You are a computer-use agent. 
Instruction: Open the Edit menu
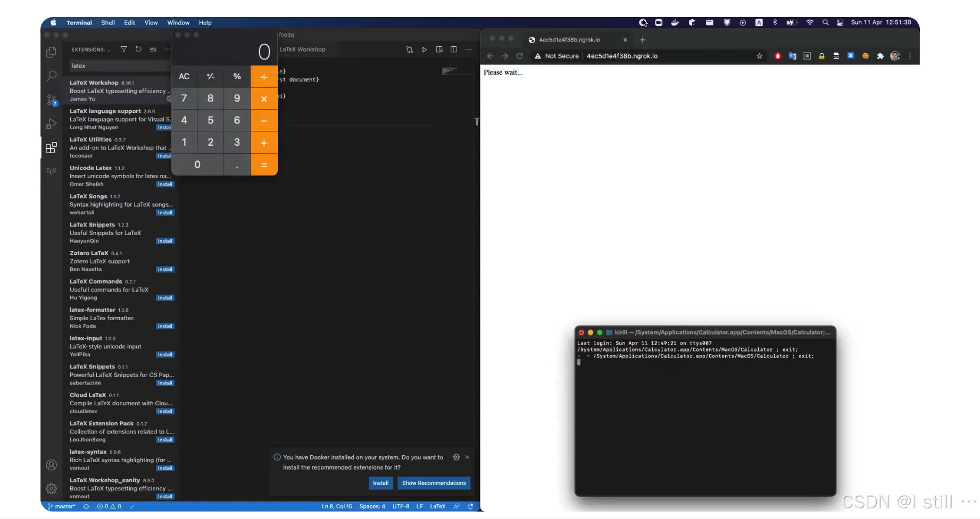point(130,23)
